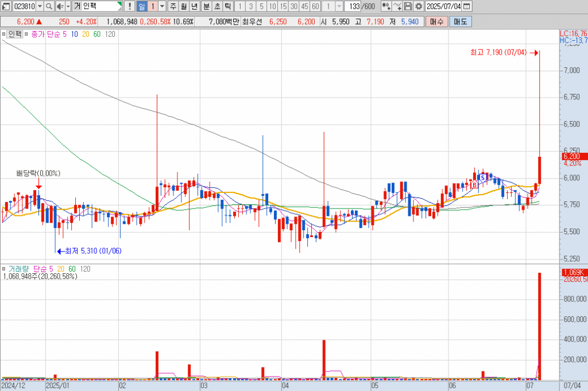
Task: Select the 틱 (tick) period tab
Action: [x=227, y=6]
